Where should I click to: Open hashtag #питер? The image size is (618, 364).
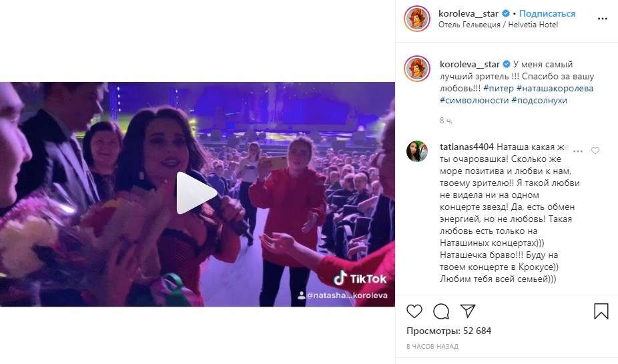tap(498, 89)
